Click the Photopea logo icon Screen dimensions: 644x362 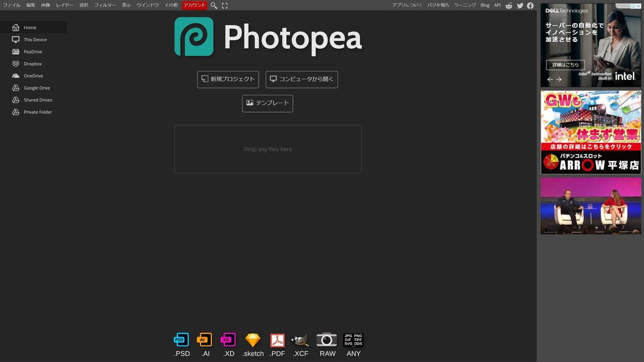[x=194, y=36]
